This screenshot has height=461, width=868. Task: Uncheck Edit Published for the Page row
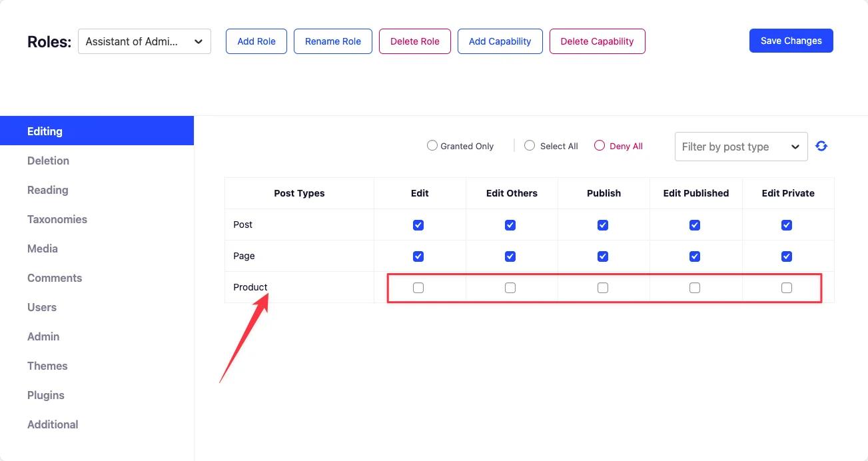695,256
